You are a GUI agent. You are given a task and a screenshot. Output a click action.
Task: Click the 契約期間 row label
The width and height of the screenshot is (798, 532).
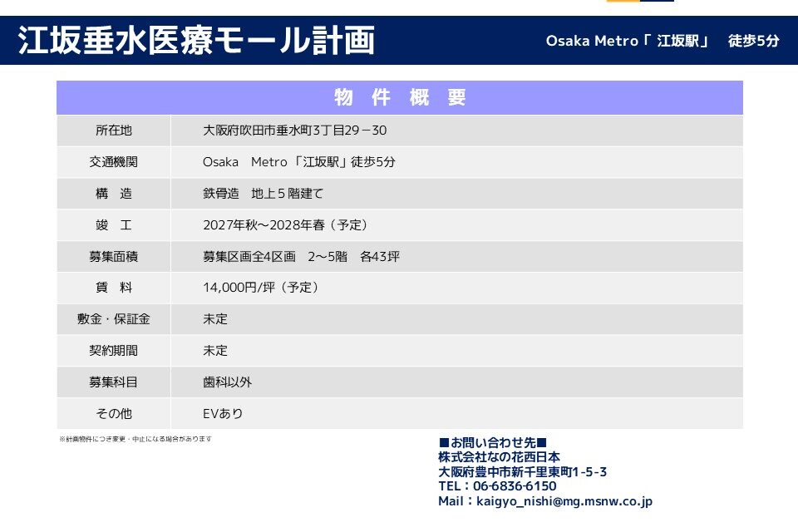tap(114, 351)
